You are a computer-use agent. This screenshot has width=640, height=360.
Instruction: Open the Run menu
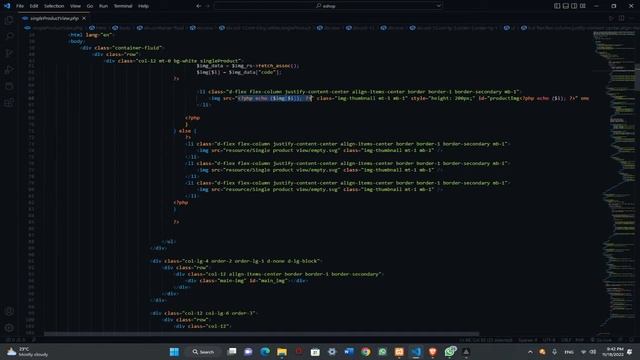pyautogui.click(x=103, y=6)
